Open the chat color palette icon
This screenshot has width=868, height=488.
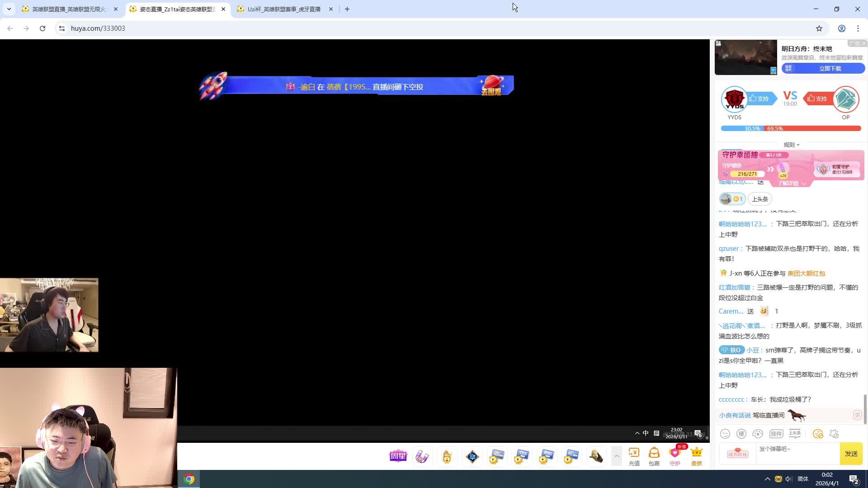pyautogui.click(x=758, y=434)
